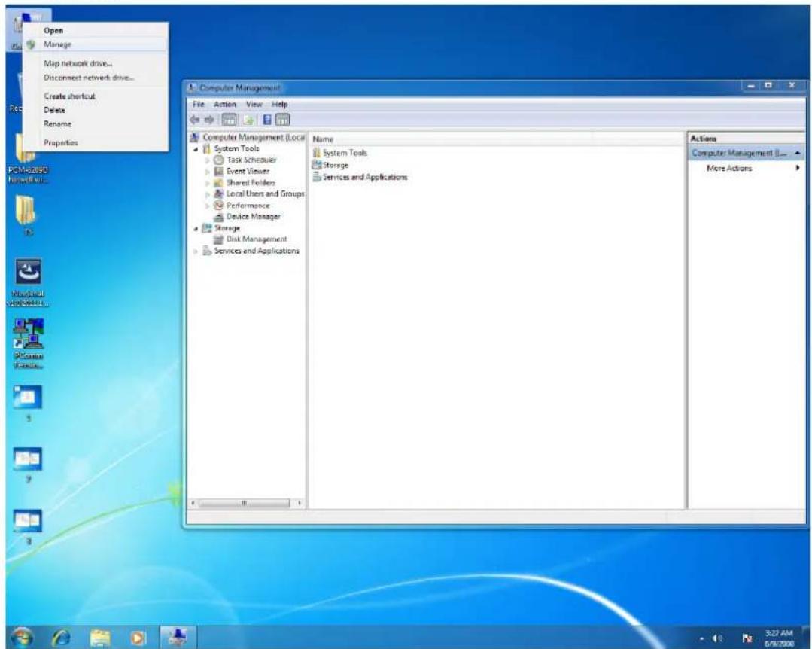This screenshot has height=649, width=812.
Task: Minimize the Computer Management window
Action: pyautogui.click(x=753, y=86)
